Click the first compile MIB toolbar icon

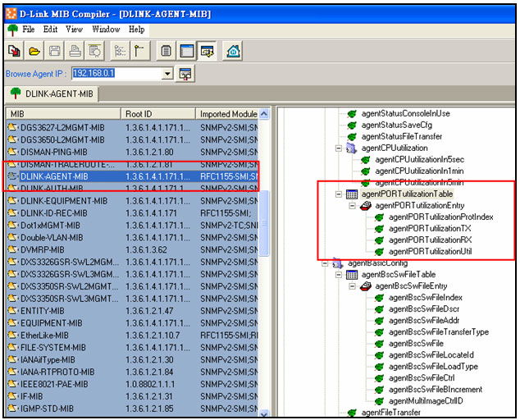click(14, 51)
